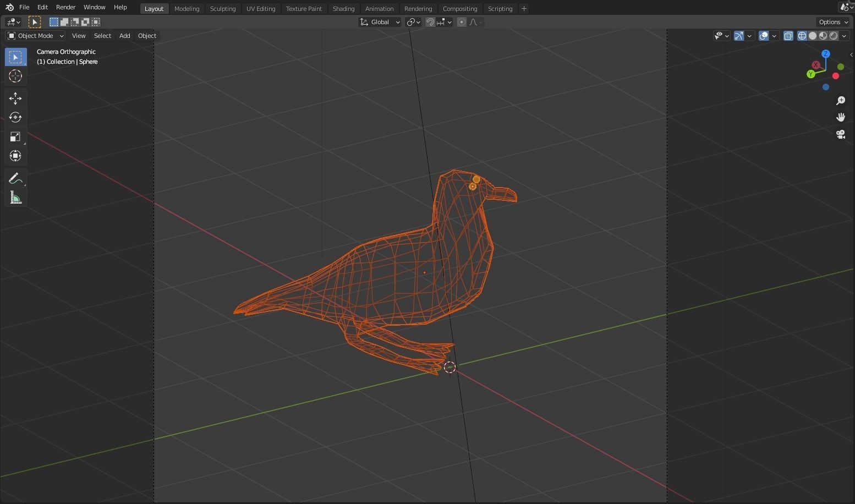
Task: Open the Options dropdown
Action: coord(834,22)
